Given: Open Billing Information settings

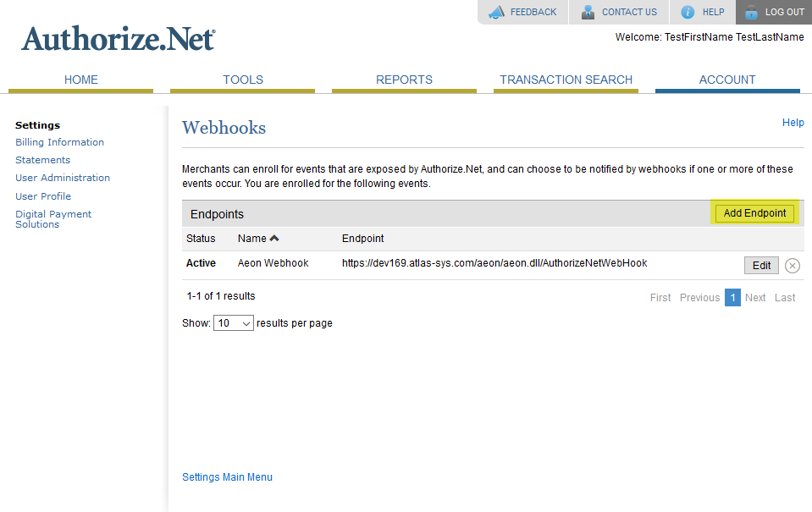Looking at the screenshot, I should [x=59, y=141].
